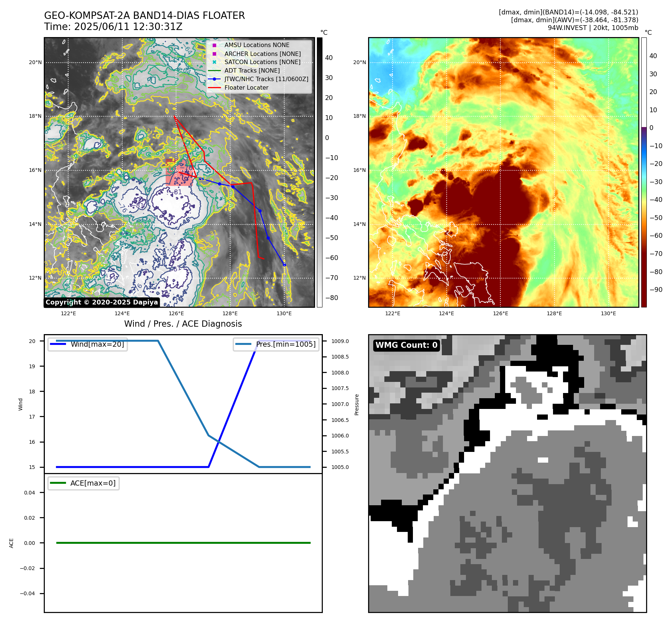Click the green ACE line in the lower chart

point(183,543)
